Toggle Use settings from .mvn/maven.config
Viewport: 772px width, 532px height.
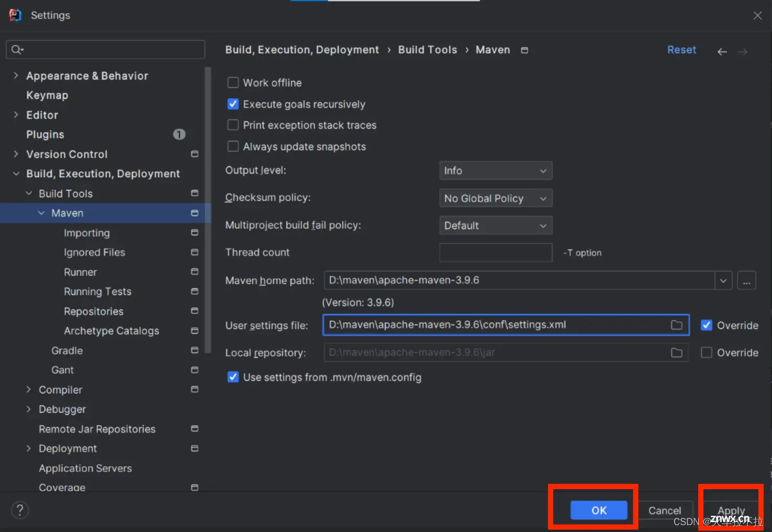point(233,377)
